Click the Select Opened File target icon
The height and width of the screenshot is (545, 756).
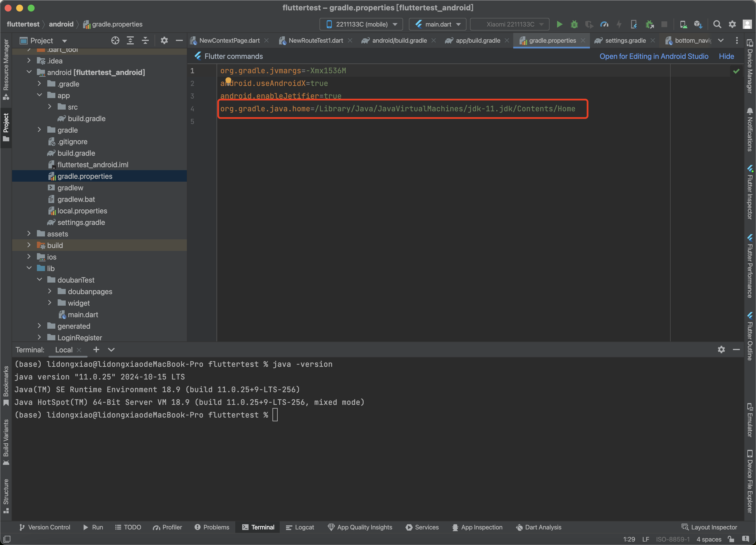click(115, 41)
